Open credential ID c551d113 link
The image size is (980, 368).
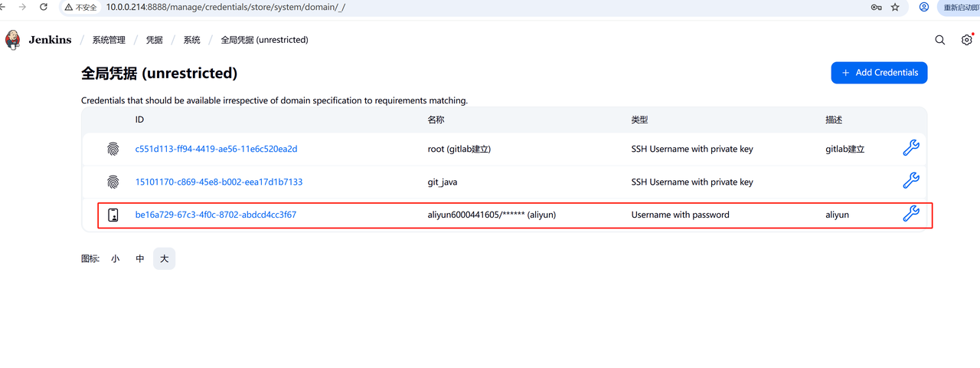click(x=216, y=149)
